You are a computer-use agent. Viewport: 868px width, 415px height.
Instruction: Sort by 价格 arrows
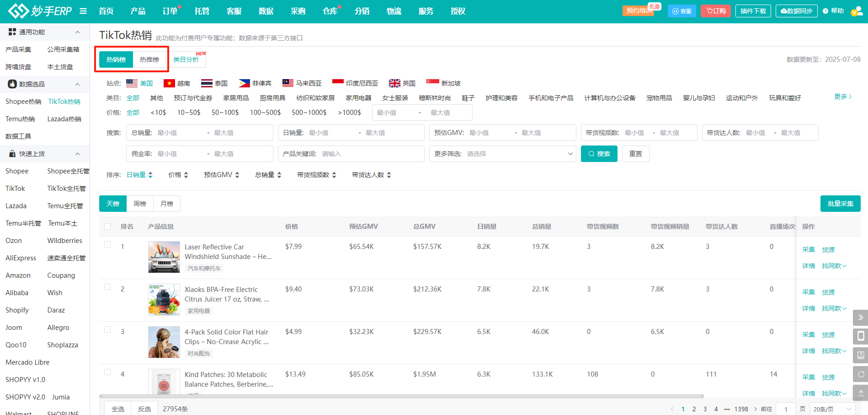click(x=186, y=175)
